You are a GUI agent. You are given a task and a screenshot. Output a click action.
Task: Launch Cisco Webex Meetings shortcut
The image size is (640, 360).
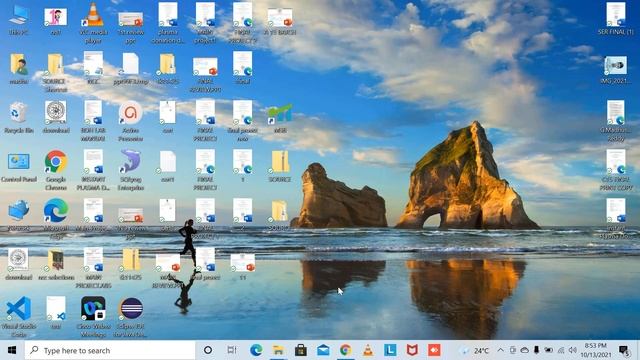93,316
